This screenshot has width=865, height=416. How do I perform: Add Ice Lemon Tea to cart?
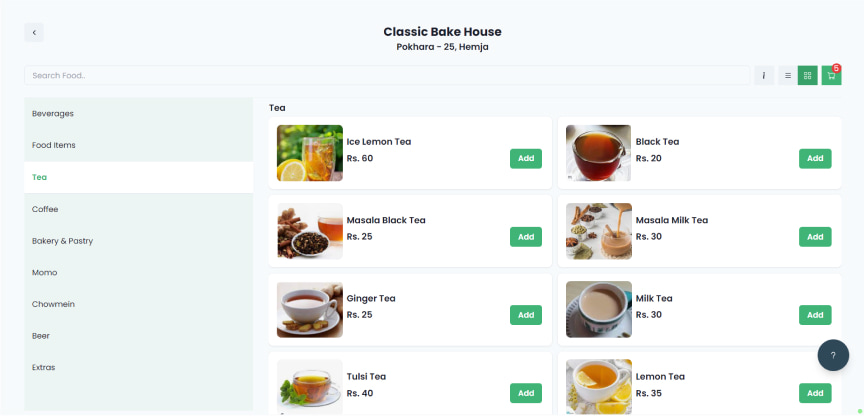pos(526,158)
